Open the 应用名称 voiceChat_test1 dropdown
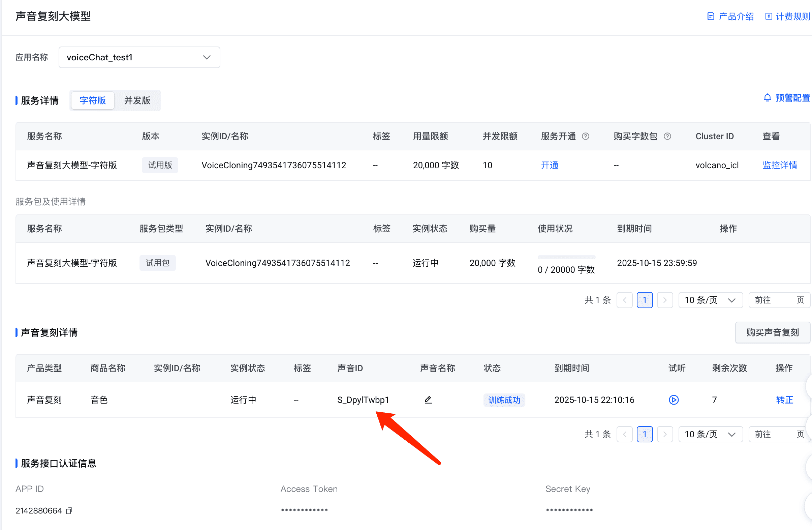 tap(139, 57)
